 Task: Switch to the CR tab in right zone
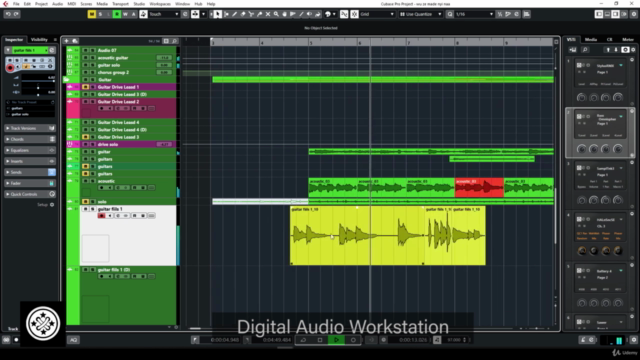click(x=609, y=40)
